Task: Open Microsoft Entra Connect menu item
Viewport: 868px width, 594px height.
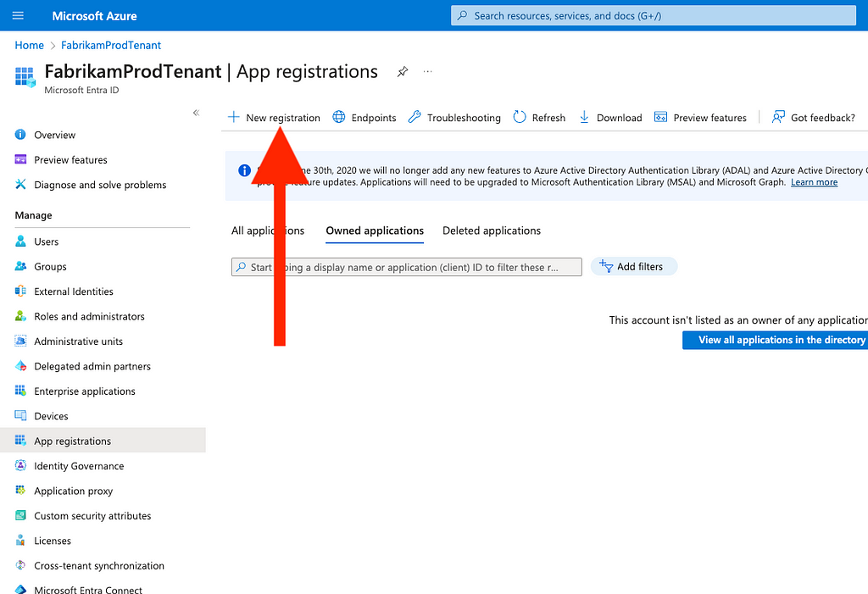Action: pyautogui.click(x=88, y=590)
